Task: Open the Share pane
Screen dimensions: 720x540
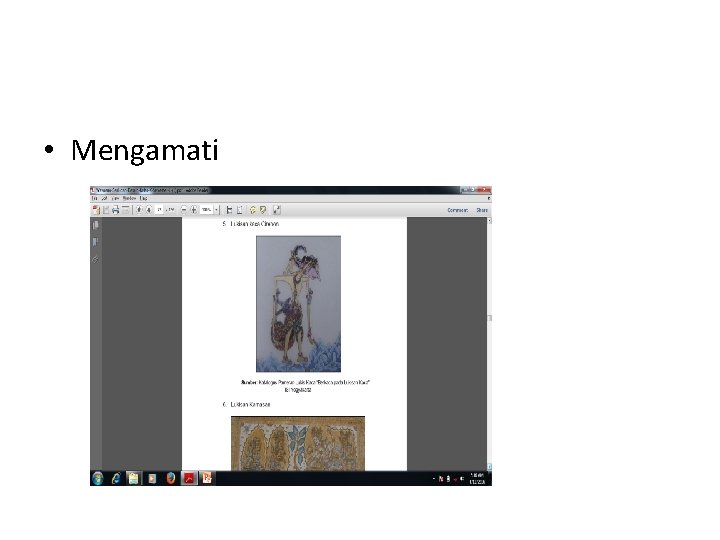Action: pos(482,210)
